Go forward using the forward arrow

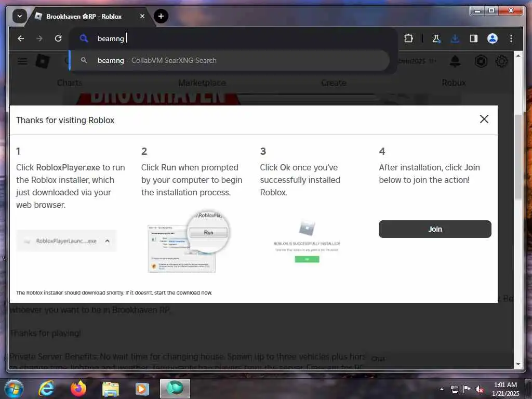tap(39, 38)
